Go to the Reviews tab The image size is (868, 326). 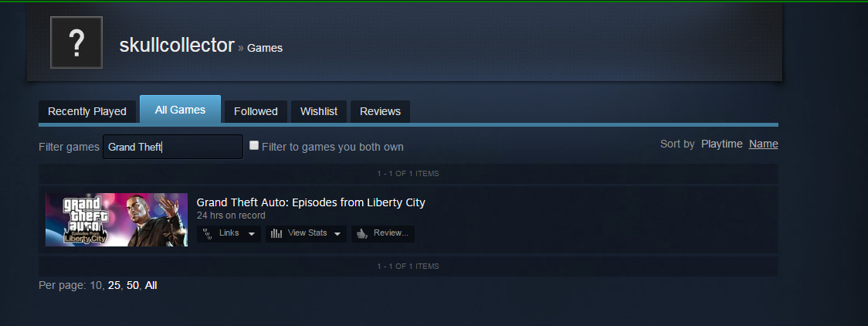pos(380,111)
